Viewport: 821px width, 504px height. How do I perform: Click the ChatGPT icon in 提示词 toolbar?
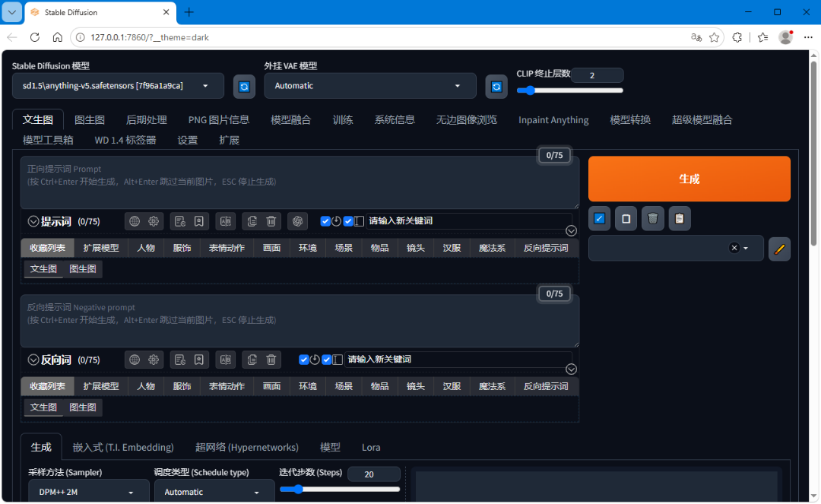pyautogui.click(x=298, y=221)
